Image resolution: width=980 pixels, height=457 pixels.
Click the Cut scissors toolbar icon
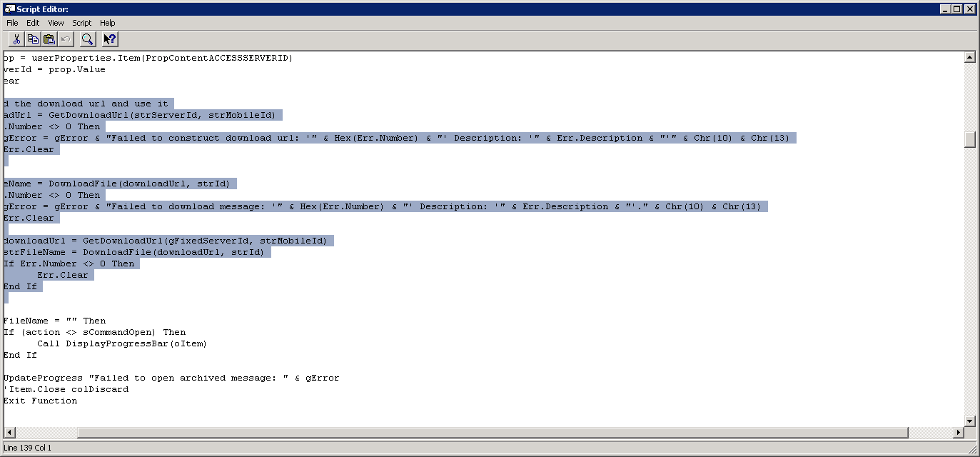pos(17,39)
